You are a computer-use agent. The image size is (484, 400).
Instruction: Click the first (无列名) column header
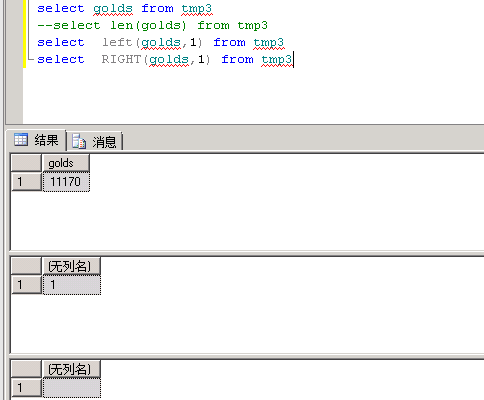tap(72, 266)
